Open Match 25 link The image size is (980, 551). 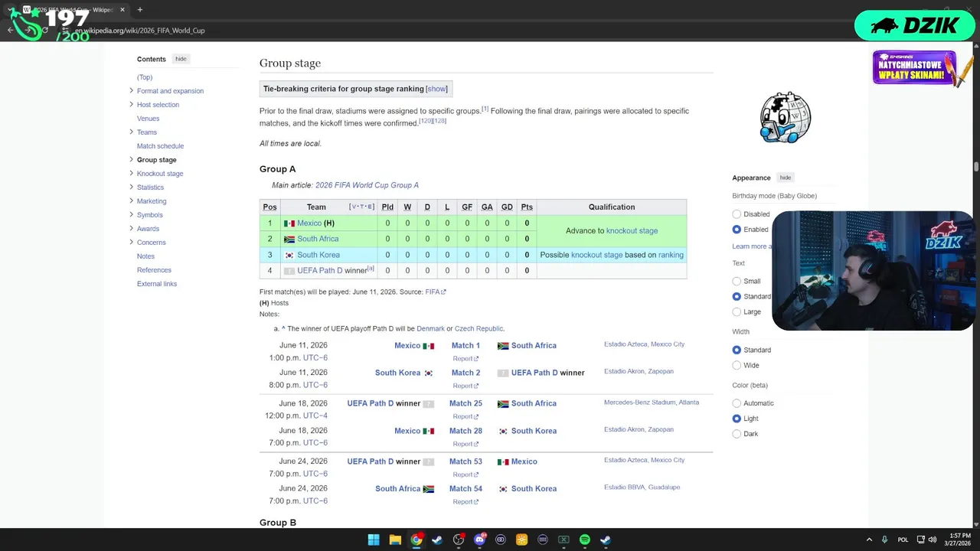pos(465,403)
